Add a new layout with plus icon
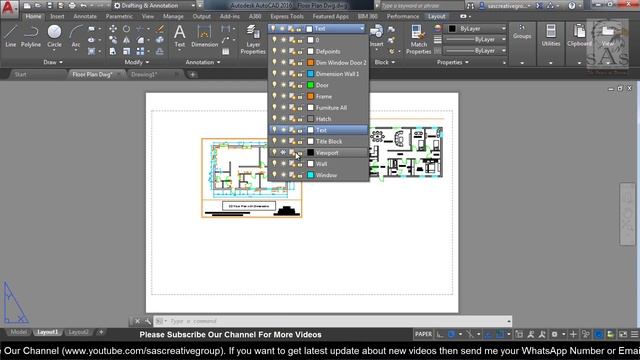 (101, 332)
